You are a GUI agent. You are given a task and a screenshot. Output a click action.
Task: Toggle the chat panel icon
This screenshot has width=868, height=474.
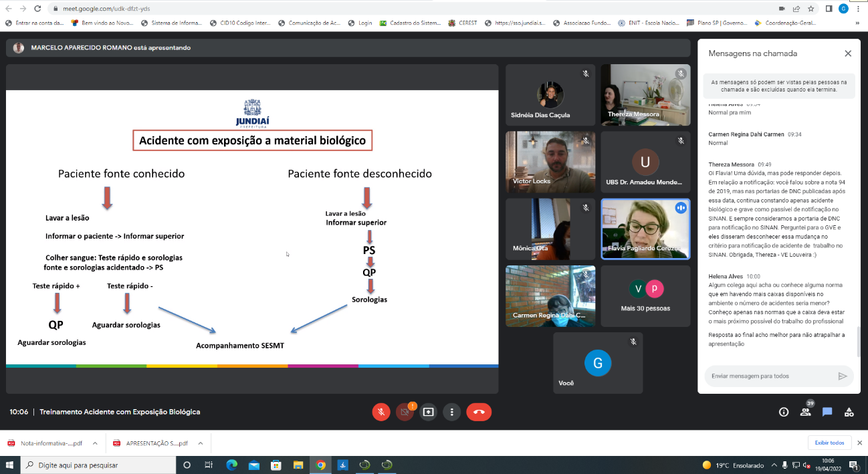coord(827,412)
